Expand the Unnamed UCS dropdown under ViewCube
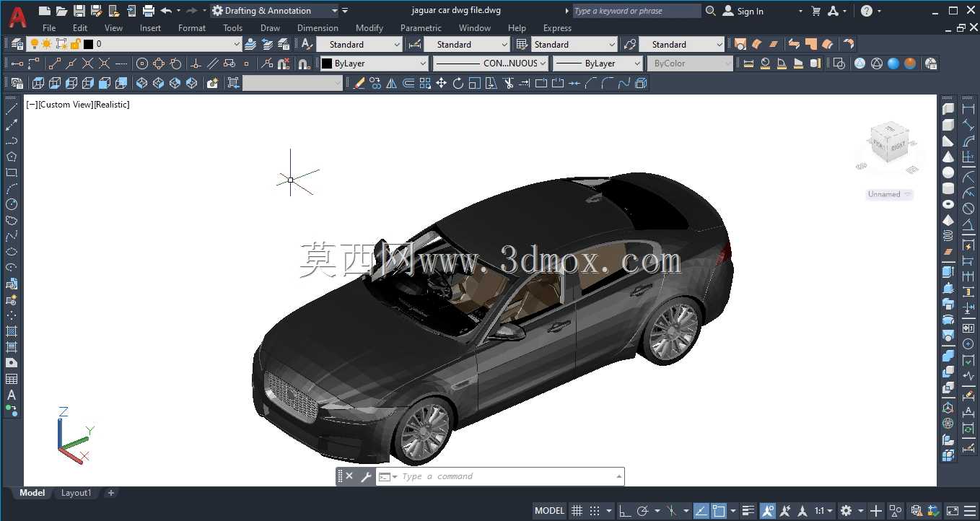The height and width of the screenshot is (521, 980). (890, 194)
